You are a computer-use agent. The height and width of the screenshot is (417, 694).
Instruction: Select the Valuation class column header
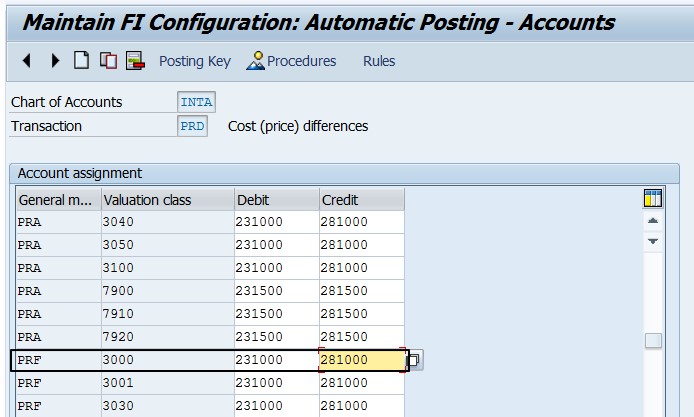point(168,200)
